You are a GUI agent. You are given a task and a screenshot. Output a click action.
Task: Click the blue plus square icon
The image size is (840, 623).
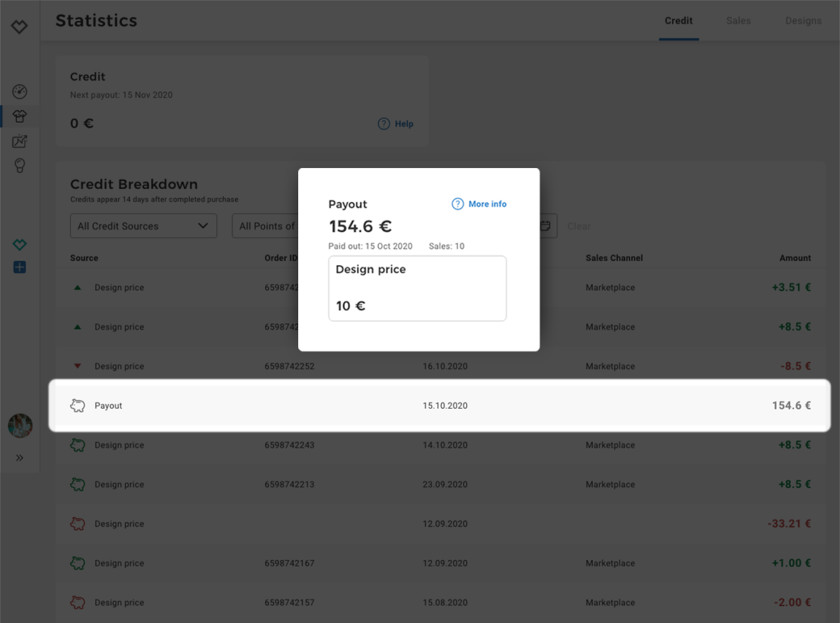click(x=20, y=267)
